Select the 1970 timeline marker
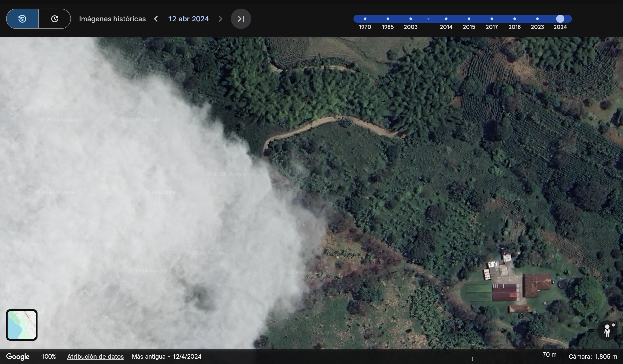This screenshot has width=623, height=364. pos(365,19)
